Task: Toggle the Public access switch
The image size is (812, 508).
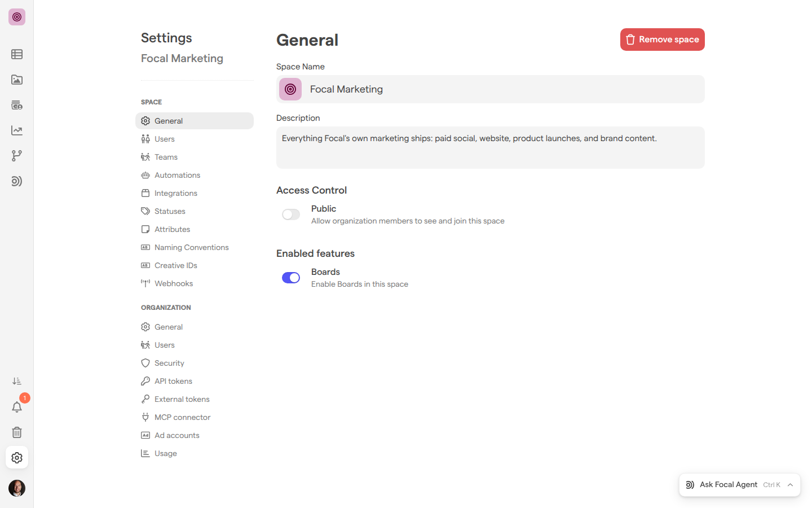Action: pyautogui.click(x=291, y=214)
